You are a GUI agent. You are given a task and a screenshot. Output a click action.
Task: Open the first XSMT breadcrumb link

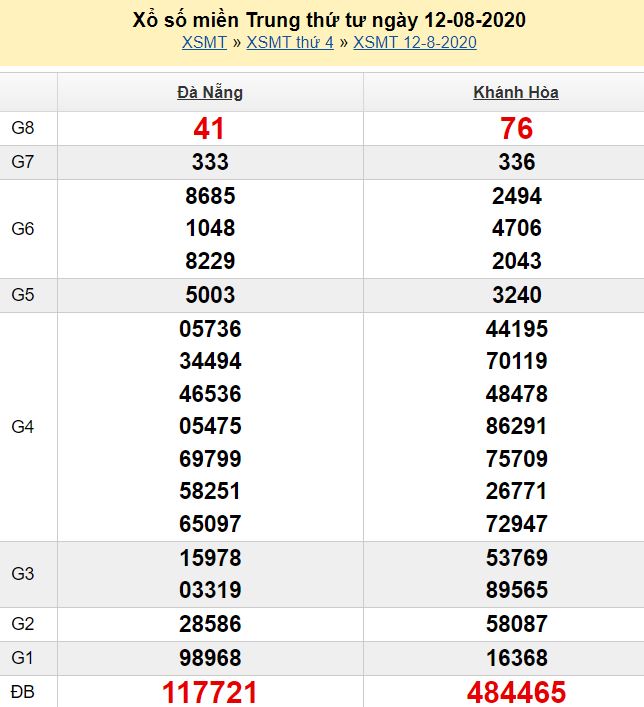(x=203, y=42)
